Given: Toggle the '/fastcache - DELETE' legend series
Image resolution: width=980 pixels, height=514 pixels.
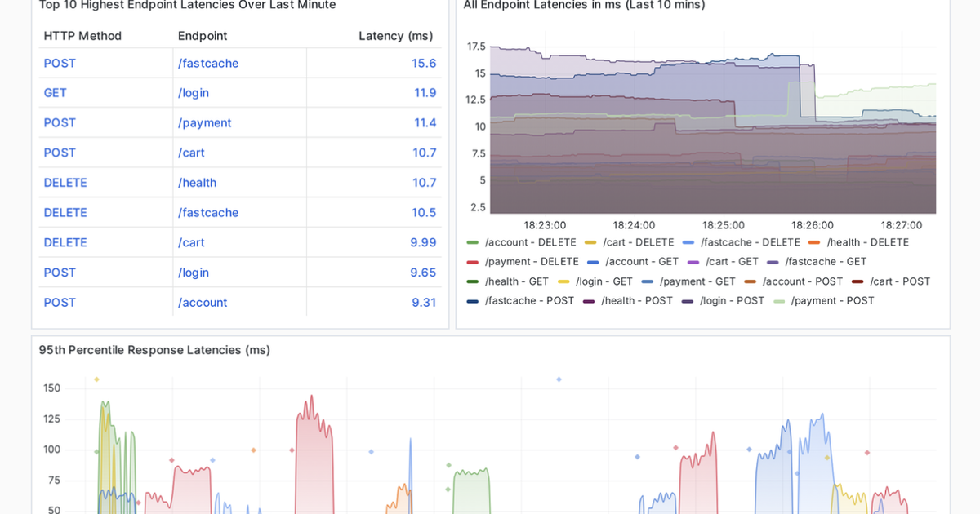Looking at the screenshot, I should tap(751, 242).
